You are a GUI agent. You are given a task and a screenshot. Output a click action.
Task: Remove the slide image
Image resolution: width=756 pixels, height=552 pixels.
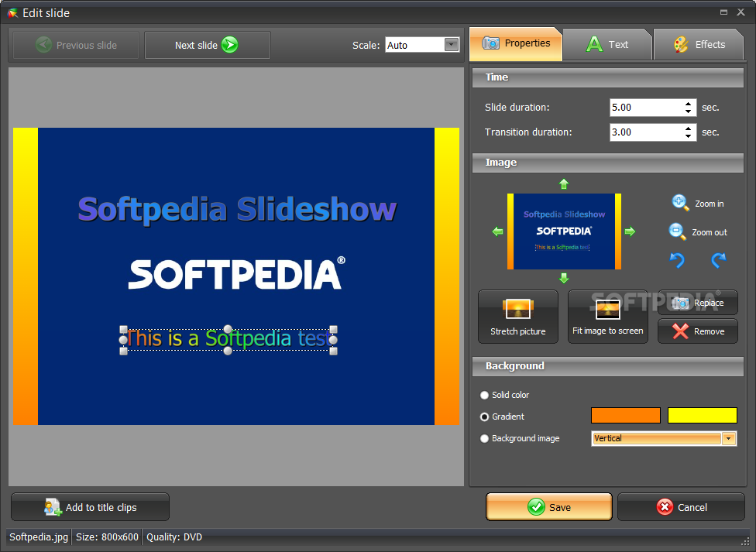pyautogui.click(x=698, y=331)
